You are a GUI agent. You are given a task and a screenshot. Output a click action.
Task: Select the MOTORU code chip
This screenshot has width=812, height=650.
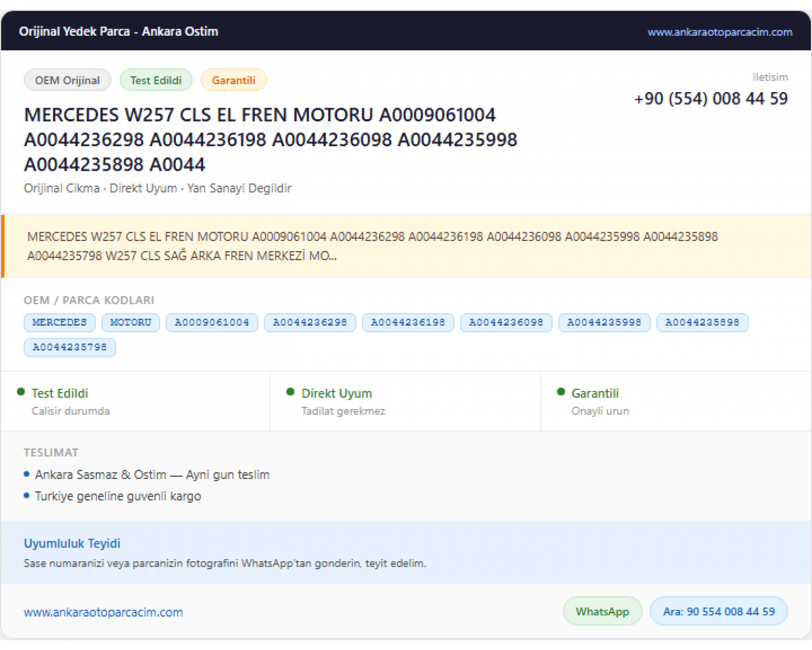[x=130, y=322]
